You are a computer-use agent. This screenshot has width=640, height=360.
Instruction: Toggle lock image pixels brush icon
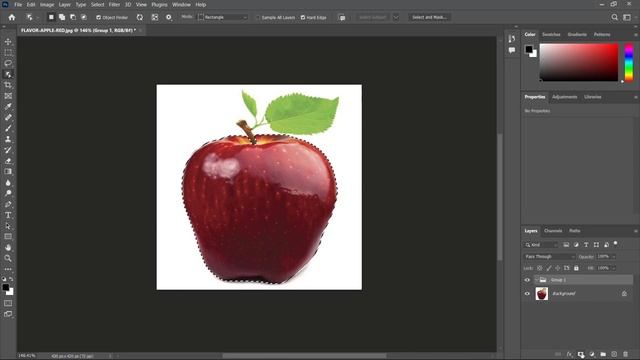point(549,268)
